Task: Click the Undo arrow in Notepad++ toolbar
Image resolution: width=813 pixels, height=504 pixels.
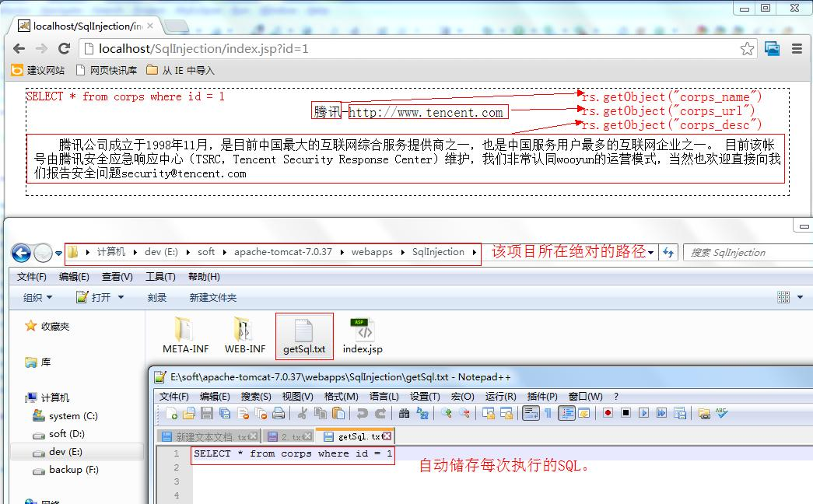Action: tap(362, 413)
